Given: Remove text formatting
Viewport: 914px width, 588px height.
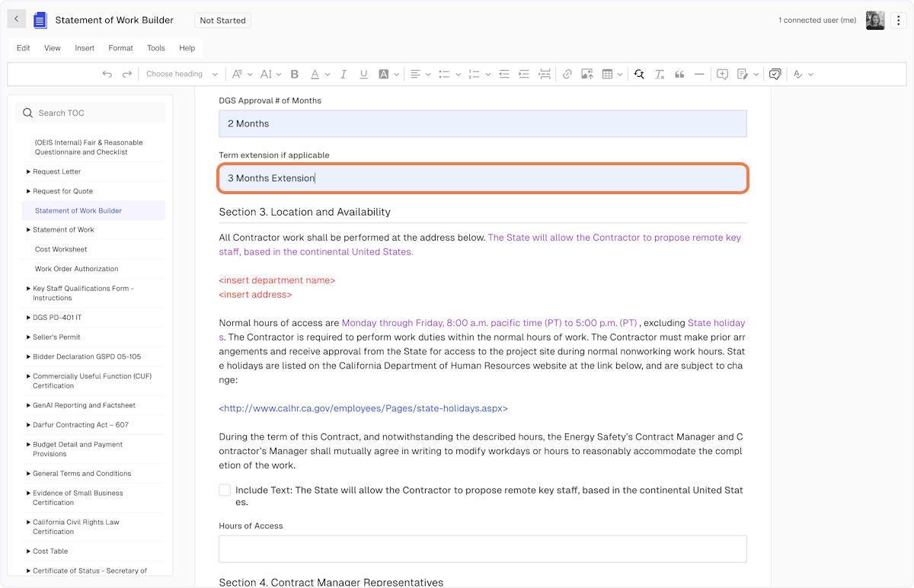Looking at the screenshot, I should coord(660,74).
